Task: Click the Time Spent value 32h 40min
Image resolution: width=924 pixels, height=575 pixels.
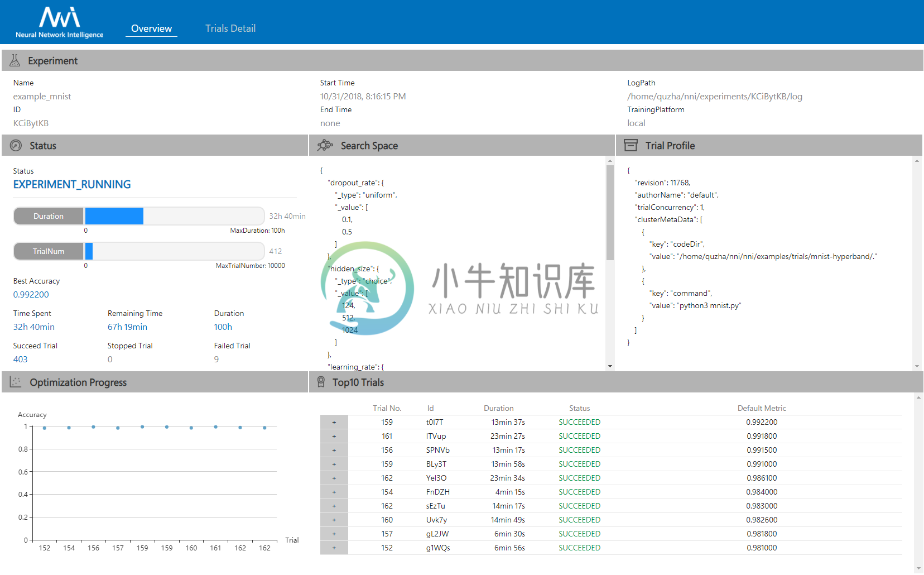Action: [34, 327]
